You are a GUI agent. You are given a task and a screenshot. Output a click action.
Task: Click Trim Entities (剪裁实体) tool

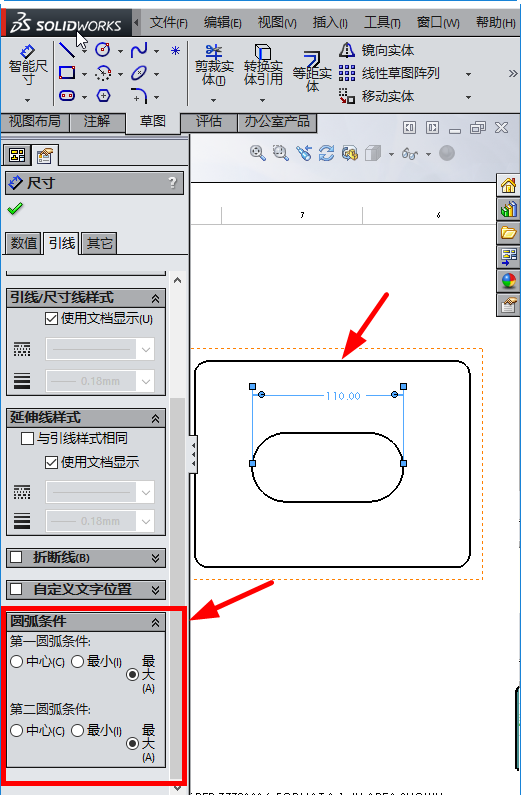pyautogui.click(x=214, y=65)
